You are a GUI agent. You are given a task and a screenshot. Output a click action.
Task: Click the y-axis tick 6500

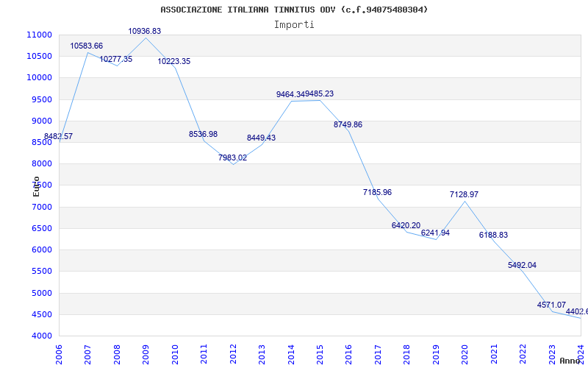click(x=41, y=228)
